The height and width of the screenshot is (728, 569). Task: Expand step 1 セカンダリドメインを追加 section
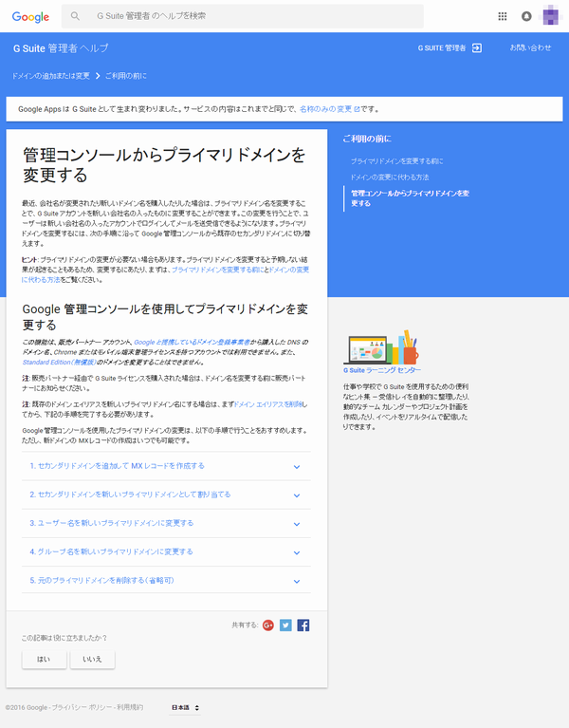[x=166, y=466]
